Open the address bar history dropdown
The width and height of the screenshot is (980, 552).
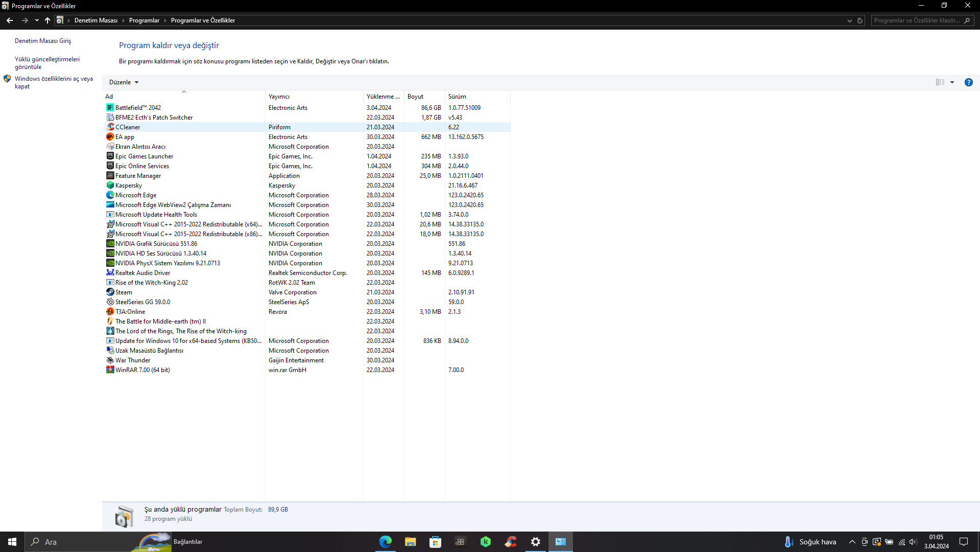click(850, 20)
